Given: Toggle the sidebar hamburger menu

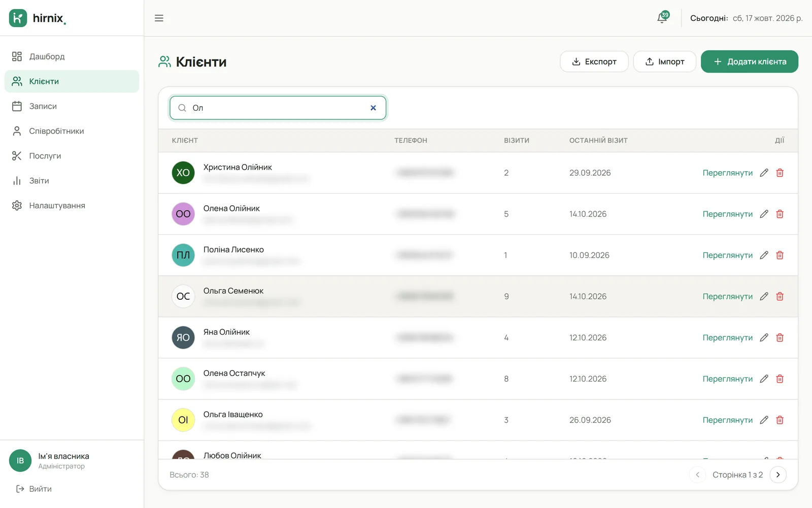Looking at the screenshot, I should [159, 18].
